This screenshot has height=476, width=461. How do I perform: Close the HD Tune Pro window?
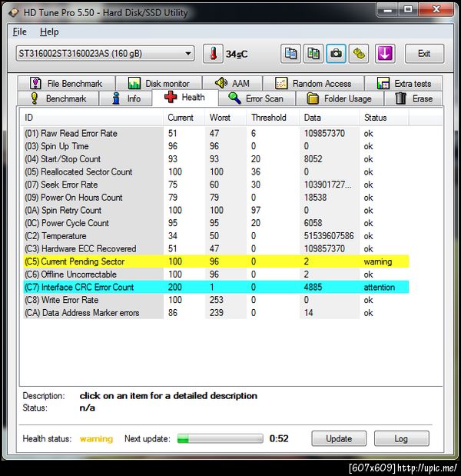pos(436,10)
